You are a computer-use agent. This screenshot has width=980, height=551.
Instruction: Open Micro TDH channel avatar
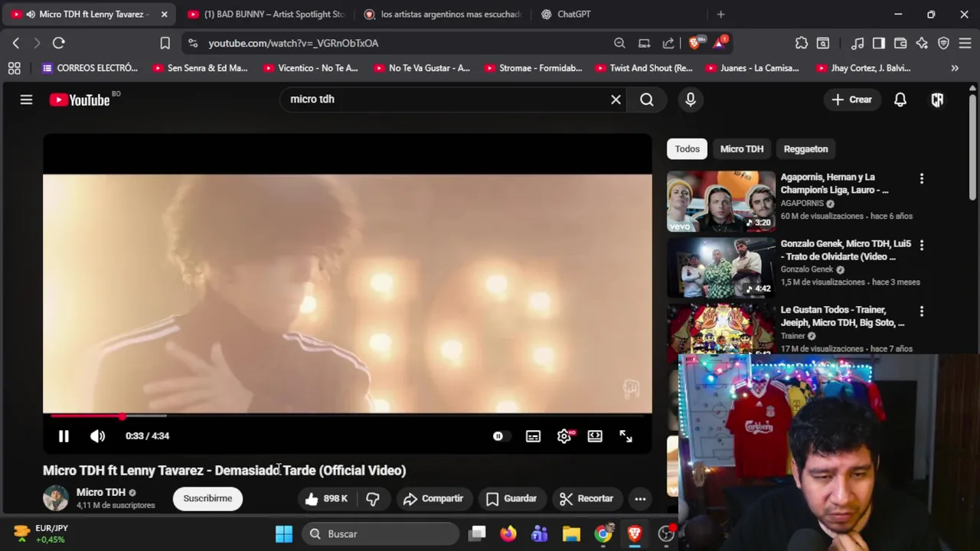(55, 498)
